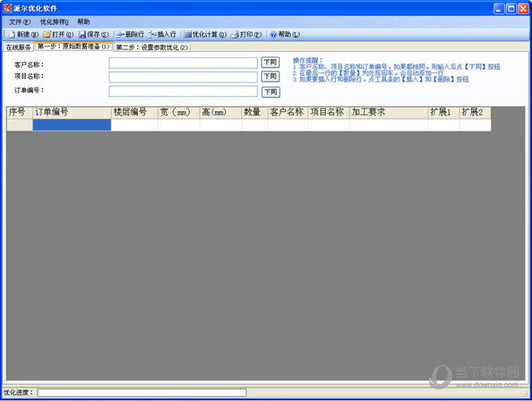The height and width of the screenshot is (401, 532).
Task: Click 下同 button beside 项目名称
Action: pos(271,77)
